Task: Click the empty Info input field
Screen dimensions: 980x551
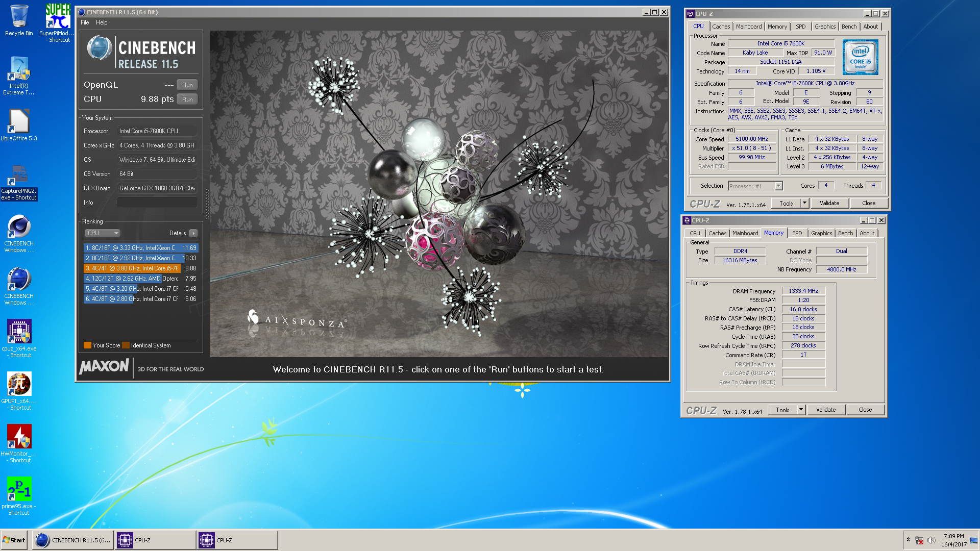Action: coord(157,203)
